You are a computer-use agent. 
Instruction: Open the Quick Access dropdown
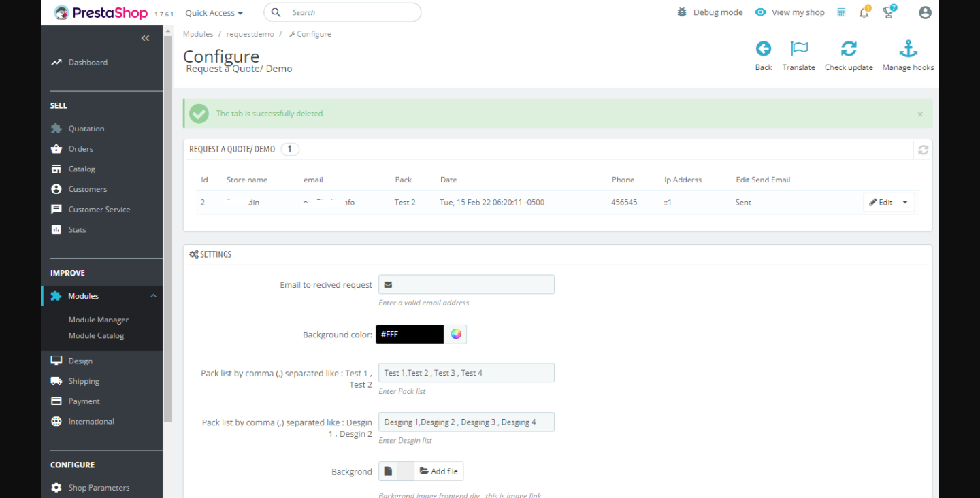click(x=214, y=12)
